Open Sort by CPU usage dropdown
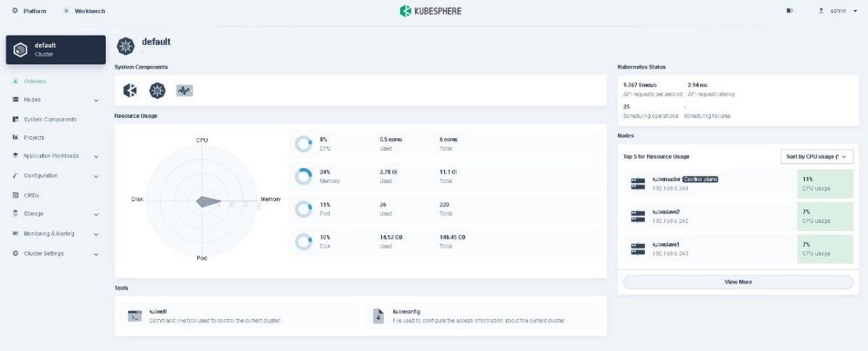The width and height of the screenshot is (868, 351). pyautogui.click(x=817, y=157)
